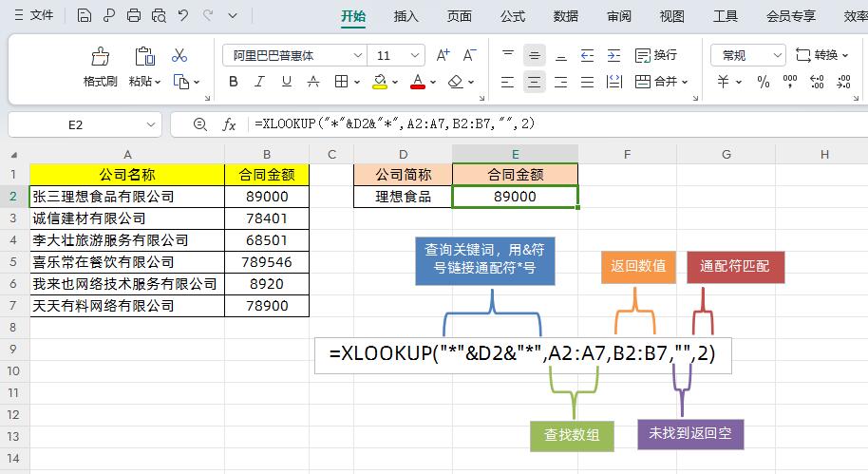Select the Format Painter (格式刷) tool
The width and height of the screenshot is (868, 474).
[x=101, y=67]
